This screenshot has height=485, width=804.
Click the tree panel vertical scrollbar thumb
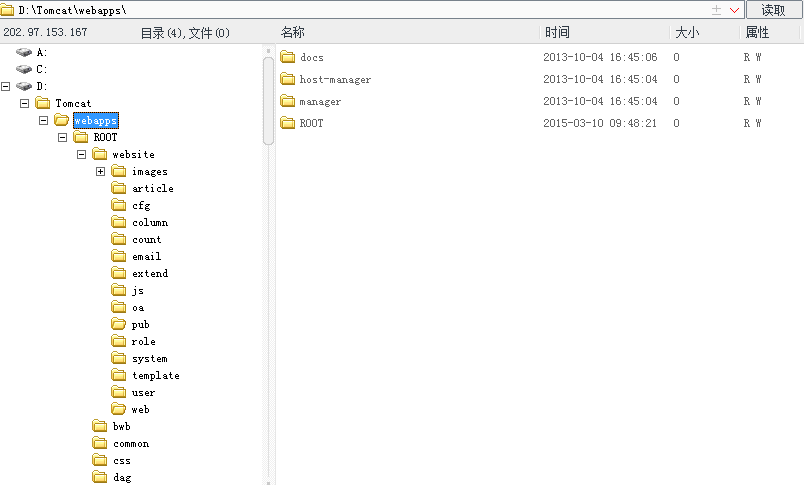(x=268, y=101)
